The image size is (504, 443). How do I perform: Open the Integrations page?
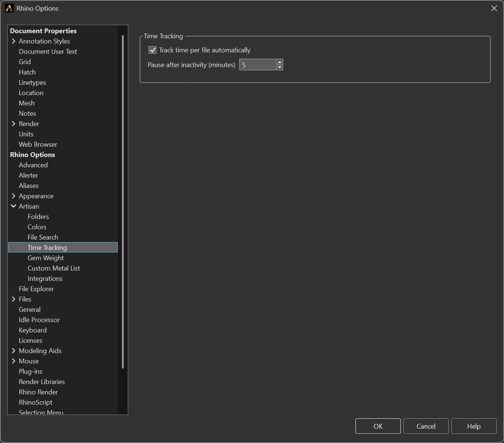[x=45, y=279]
